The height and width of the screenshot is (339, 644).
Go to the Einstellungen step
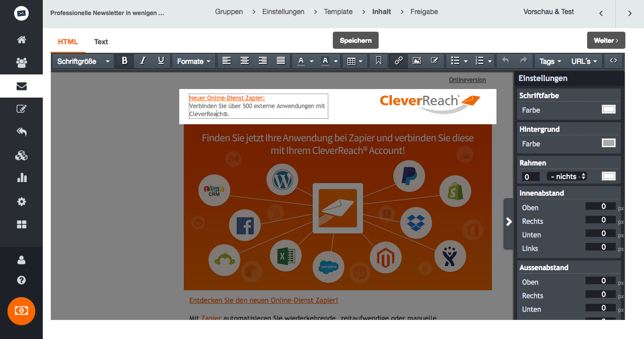[x=283, y=12]
